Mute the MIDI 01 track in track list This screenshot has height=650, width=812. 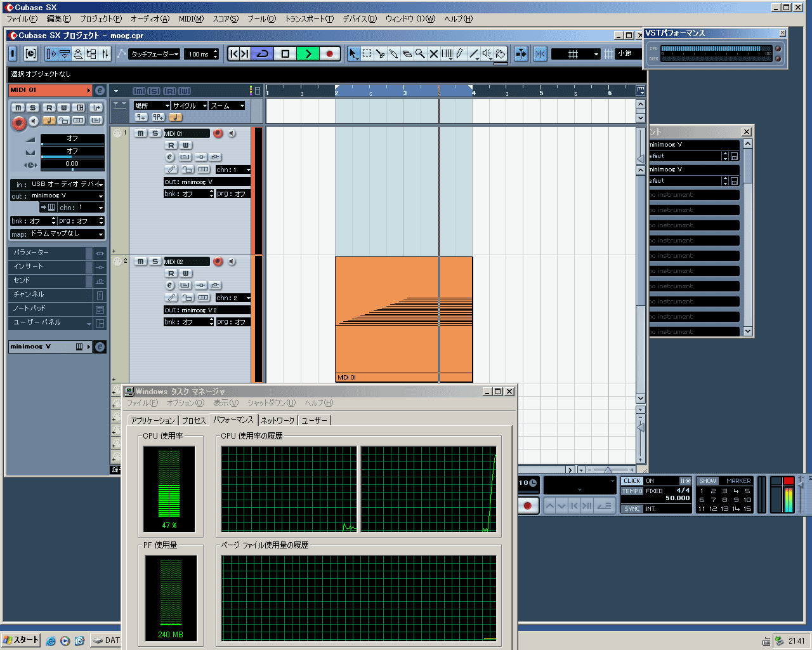point(141,133)
